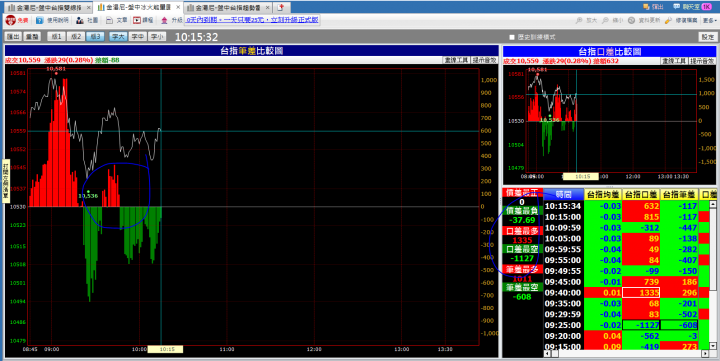Open the 社團 community icon

pyautogui.click(x=80, y=20)
